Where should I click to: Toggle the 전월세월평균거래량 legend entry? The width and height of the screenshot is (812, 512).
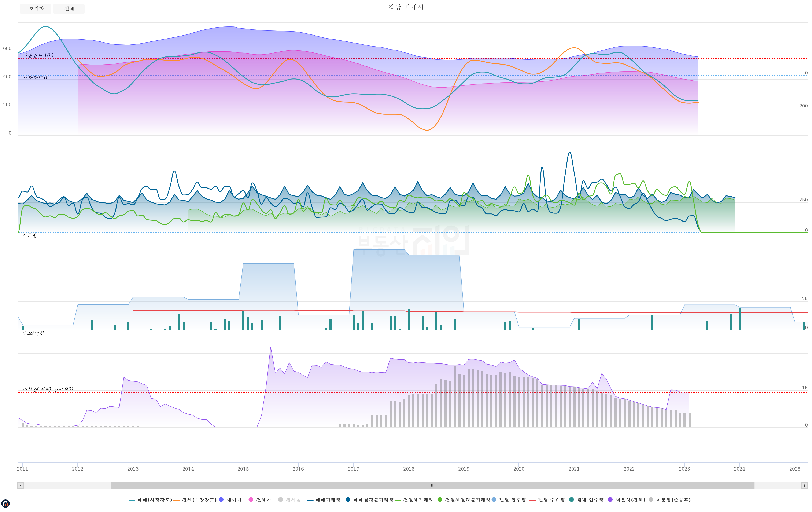pos(464,500)
